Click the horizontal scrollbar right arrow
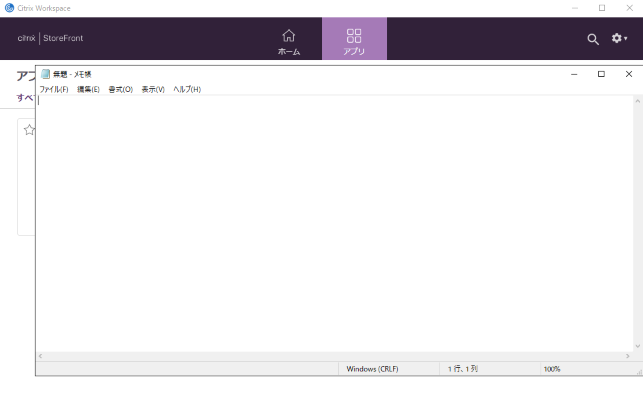643x407 pixels. pos(627,356)
